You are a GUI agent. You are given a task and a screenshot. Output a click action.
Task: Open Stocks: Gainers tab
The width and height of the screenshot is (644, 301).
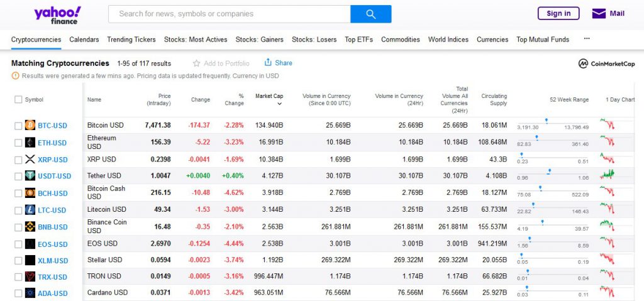tap(260, 40)
